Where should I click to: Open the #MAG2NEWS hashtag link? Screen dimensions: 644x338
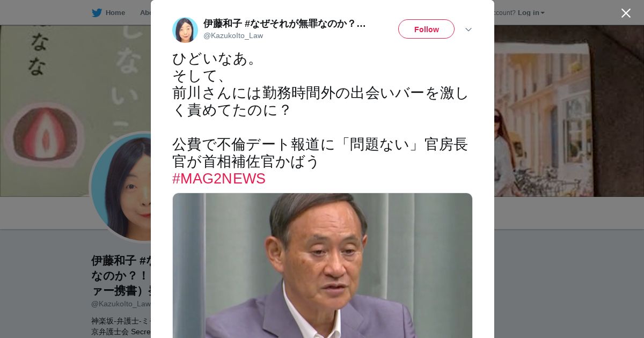(219, 179)
